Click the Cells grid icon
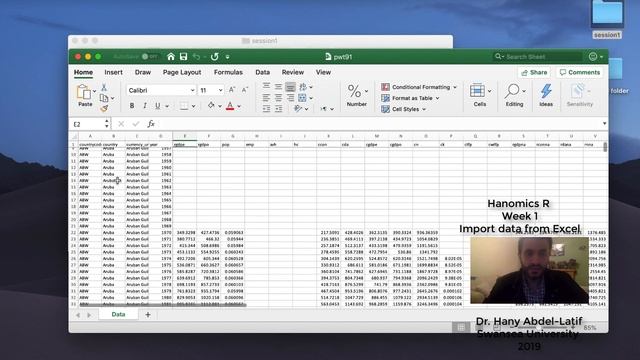This screenshot has height=360, width=640. pyautogui.click(x=477, y=90)
